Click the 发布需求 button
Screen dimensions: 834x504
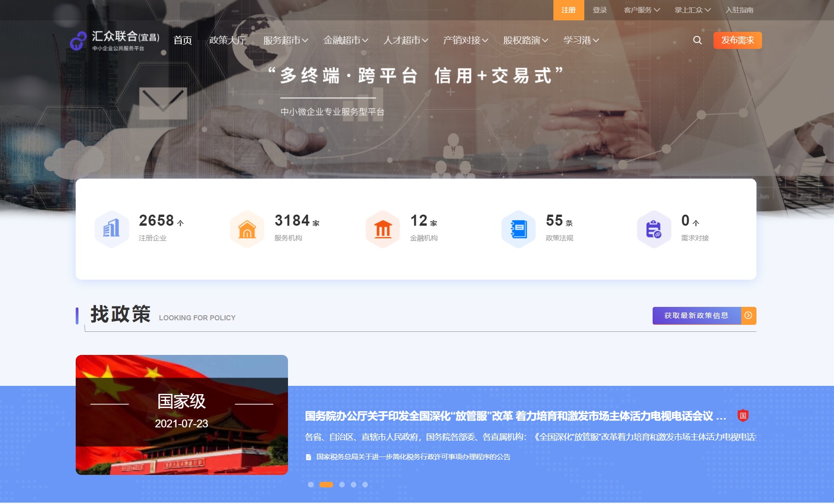[x=737, y=40]
